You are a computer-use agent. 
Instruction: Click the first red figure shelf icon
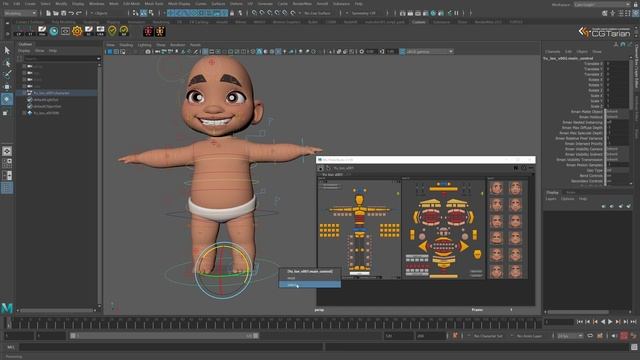tap(149, 31)
